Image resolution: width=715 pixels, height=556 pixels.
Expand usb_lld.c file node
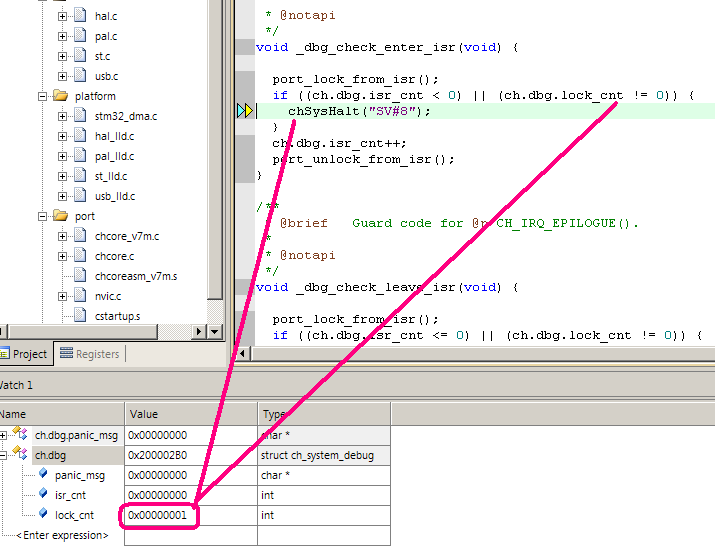62,196
